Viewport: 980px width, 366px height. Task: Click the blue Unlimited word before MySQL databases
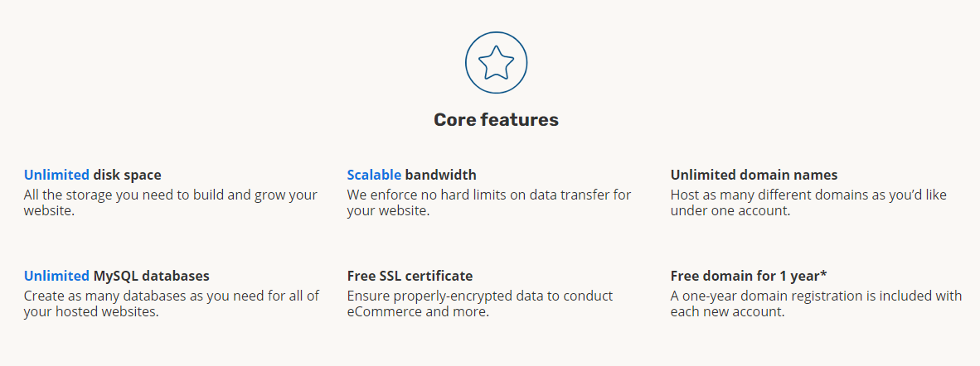coord(56,276)
